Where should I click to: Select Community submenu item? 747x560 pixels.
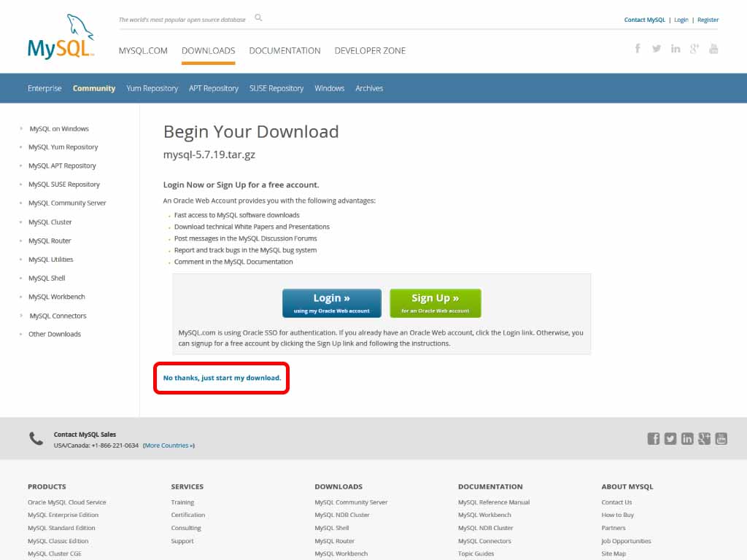point(94,88)
